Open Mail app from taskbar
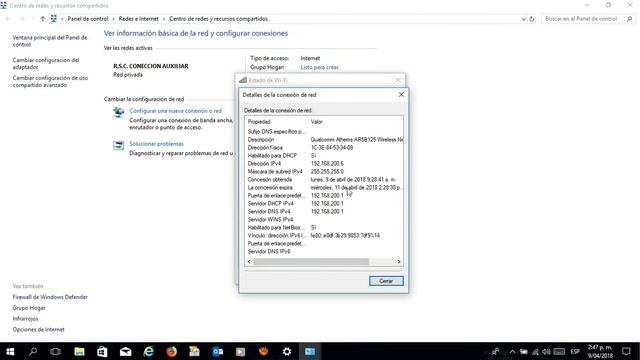Viewport: 640px width, 360px height. [125, 351]
